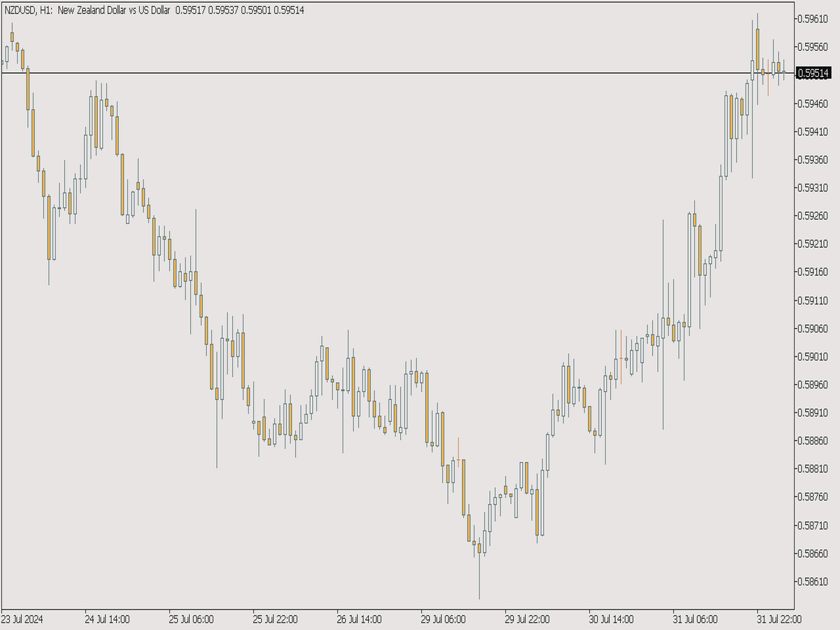
Task: Click the 29 Jul 22:00 time marker
Action: click(x=527, y=619)
